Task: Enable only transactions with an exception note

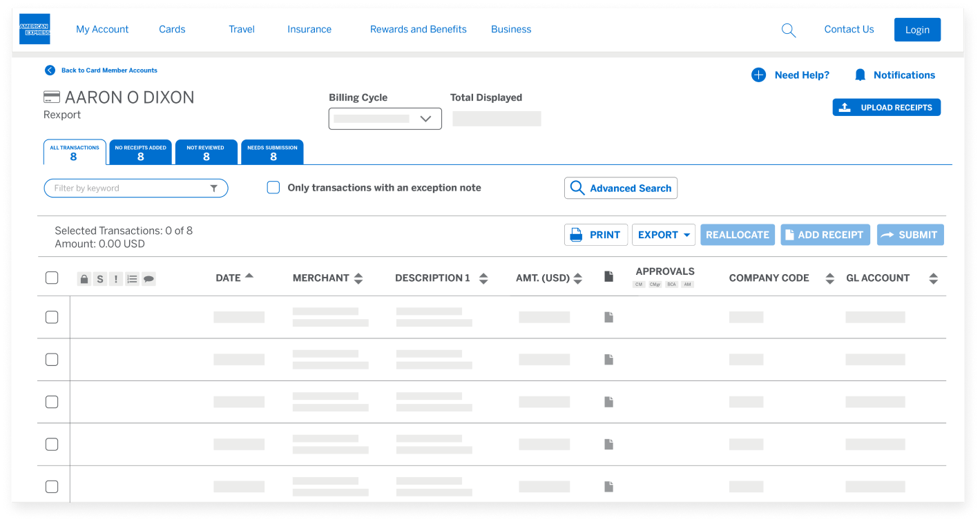Action: (x=273, y=188)
